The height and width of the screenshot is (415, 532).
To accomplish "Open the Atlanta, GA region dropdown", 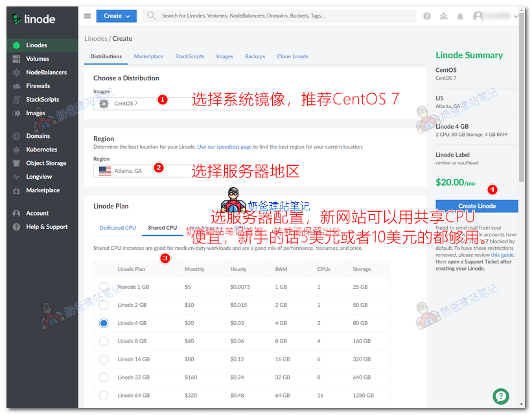I will point(171,171).
